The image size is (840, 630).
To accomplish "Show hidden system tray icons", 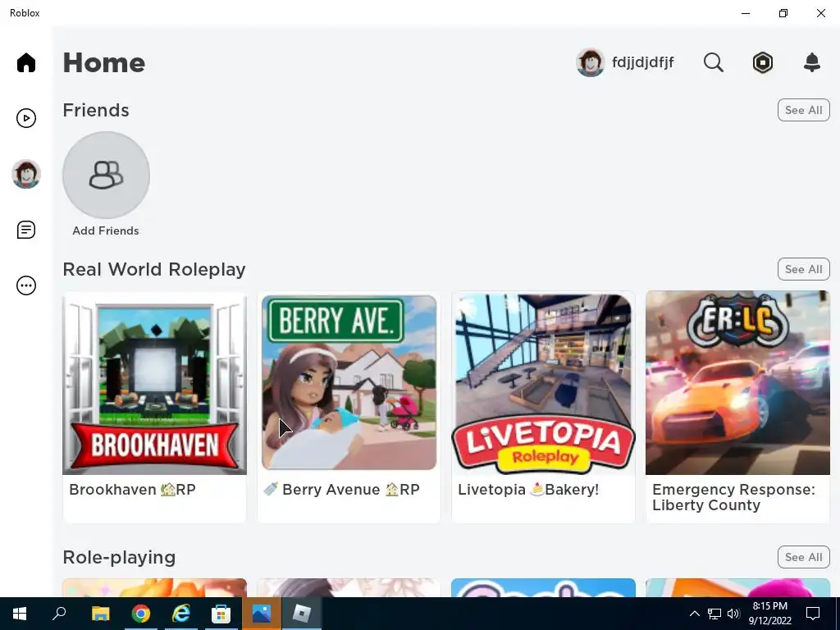I will [694, 614].
